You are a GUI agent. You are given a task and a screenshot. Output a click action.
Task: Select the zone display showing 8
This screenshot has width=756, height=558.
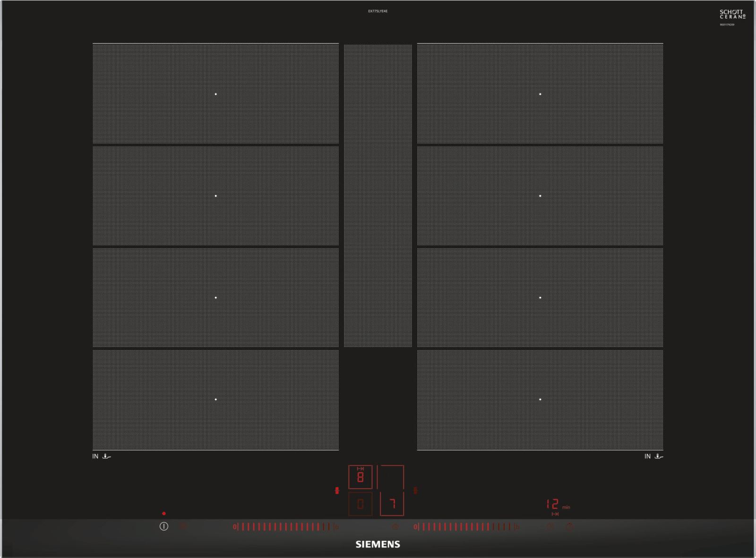[360, 477]
